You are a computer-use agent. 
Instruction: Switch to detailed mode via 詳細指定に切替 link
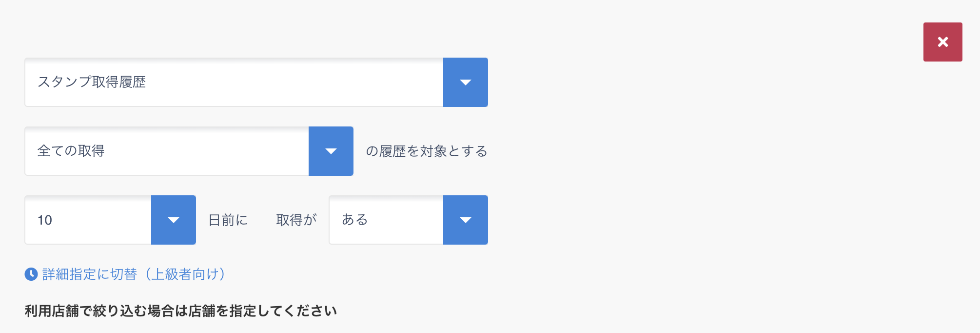(x=90, y=274)
